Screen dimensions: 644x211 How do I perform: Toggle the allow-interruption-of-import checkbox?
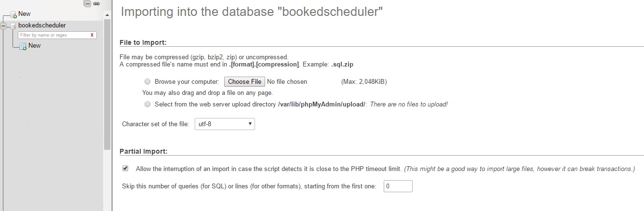(x=125, y=169)
